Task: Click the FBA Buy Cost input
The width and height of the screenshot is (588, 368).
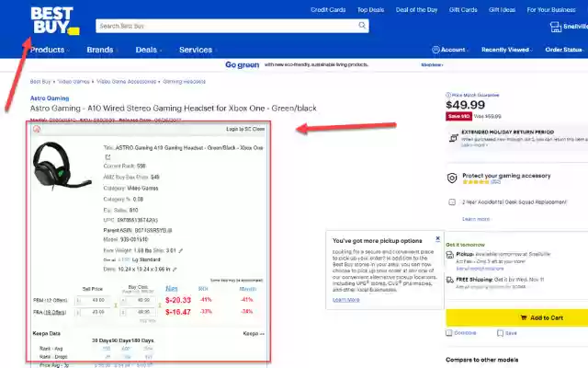Action: [138, 312]
